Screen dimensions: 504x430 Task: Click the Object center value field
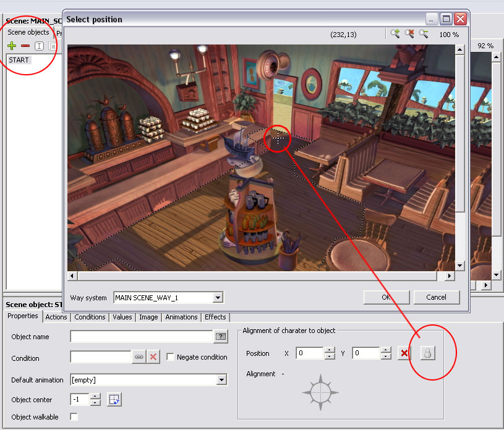80,400
